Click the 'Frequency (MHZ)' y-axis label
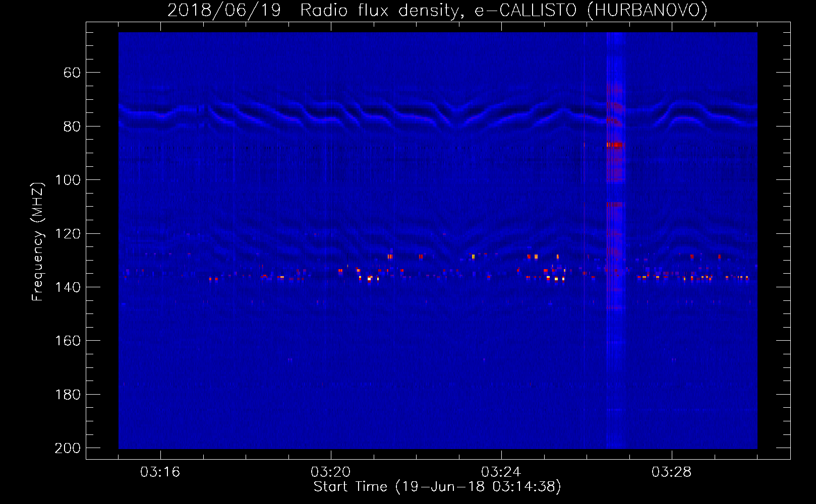 click(38, 241)
